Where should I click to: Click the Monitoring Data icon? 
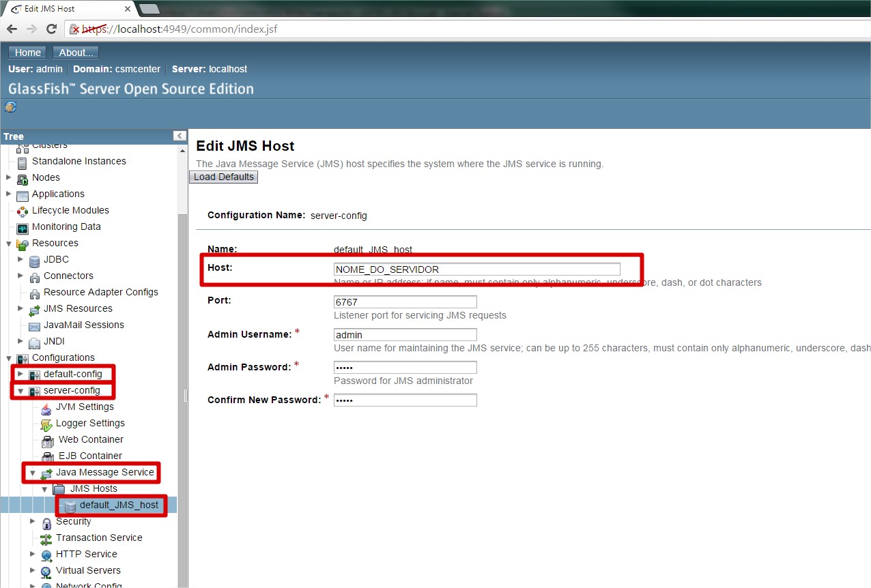(23, 227)
